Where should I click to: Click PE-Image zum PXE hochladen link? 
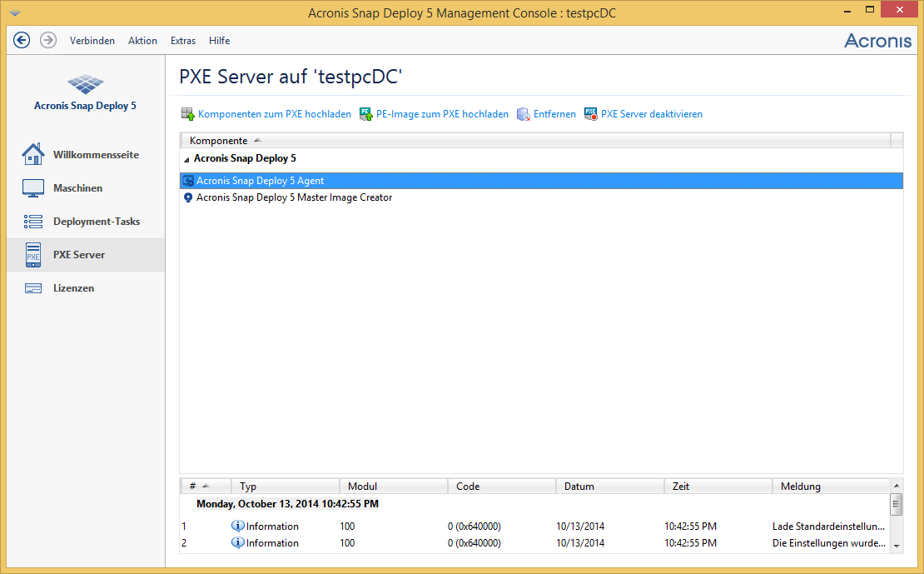tap(442, 114)
